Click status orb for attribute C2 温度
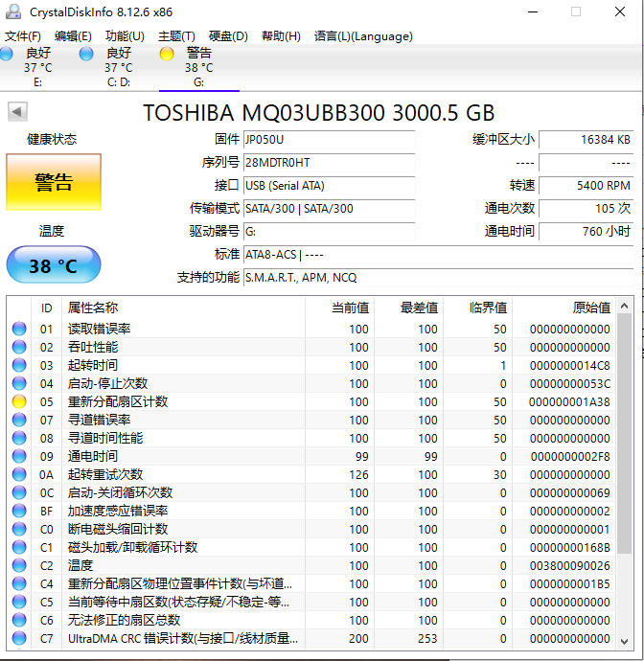This screenshot has width=644, height=661. pyautogui.click(x=19, y=565)
